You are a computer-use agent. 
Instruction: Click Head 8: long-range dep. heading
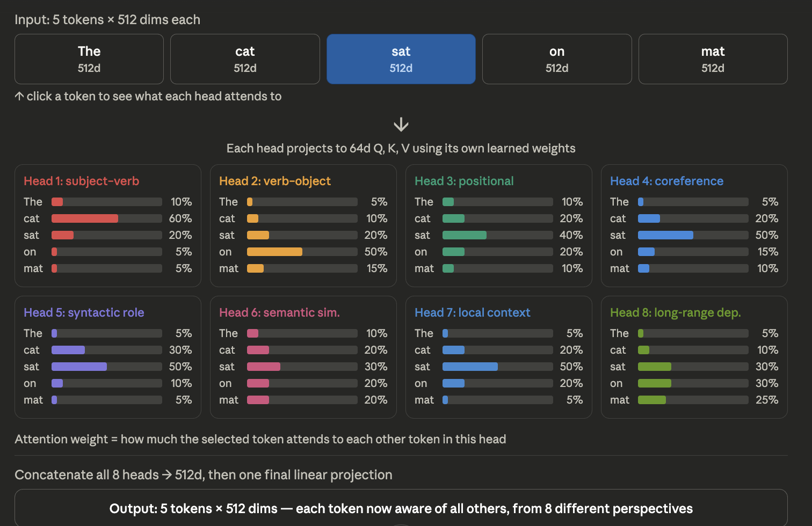675,313
